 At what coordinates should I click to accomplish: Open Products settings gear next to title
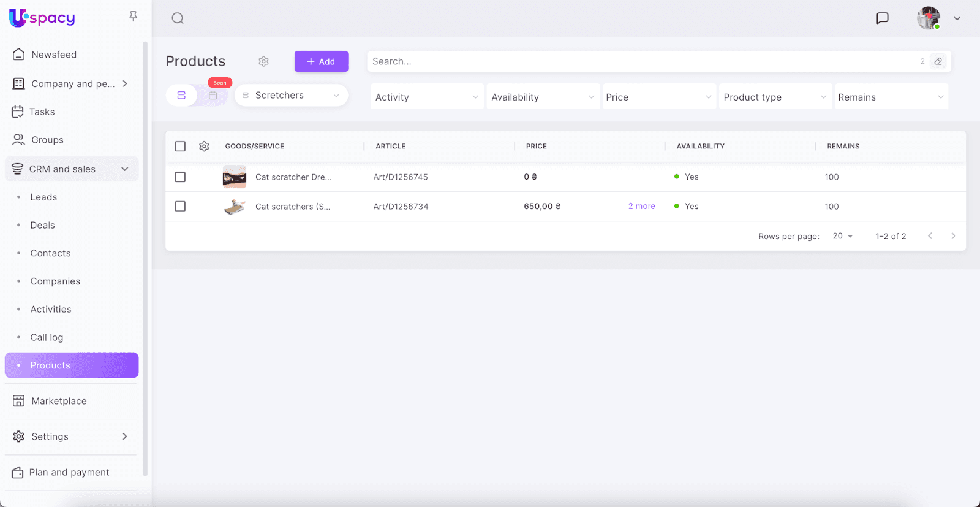263,61
